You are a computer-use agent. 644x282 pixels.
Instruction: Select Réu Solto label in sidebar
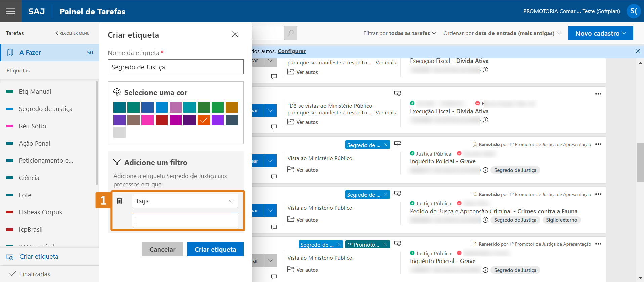(33, 126)
